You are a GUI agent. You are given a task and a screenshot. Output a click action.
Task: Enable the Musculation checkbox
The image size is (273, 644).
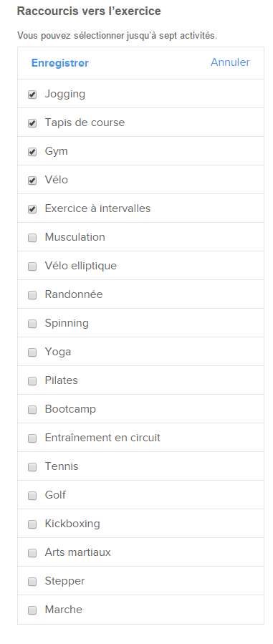[32, 238]
